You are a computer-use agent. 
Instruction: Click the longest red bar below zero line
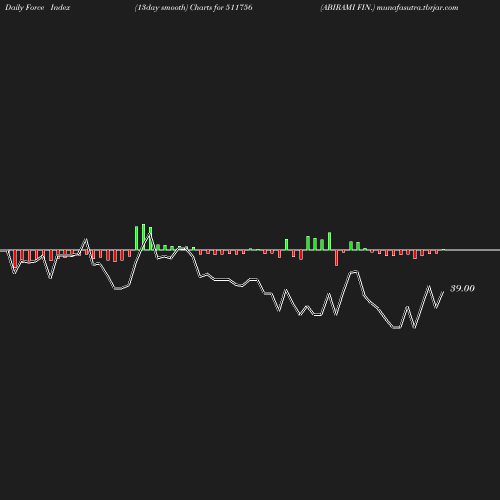tap(15, 259)
